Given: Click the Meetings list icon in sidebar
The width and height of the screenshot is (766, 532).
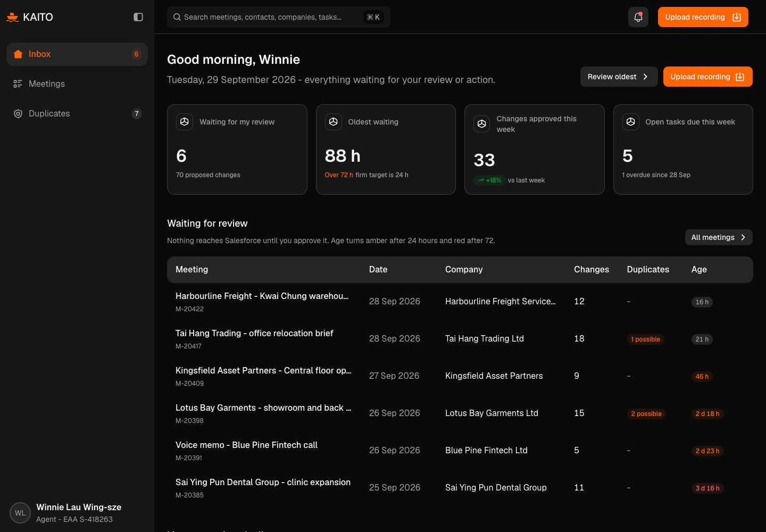Looking at the screenshot, I should pyautogui.click(x=18, y=84).
